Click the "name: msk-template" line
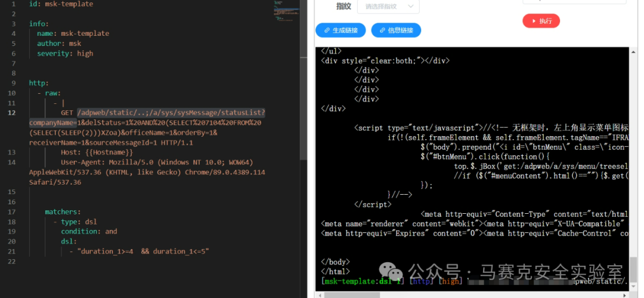 pos(73,34)
